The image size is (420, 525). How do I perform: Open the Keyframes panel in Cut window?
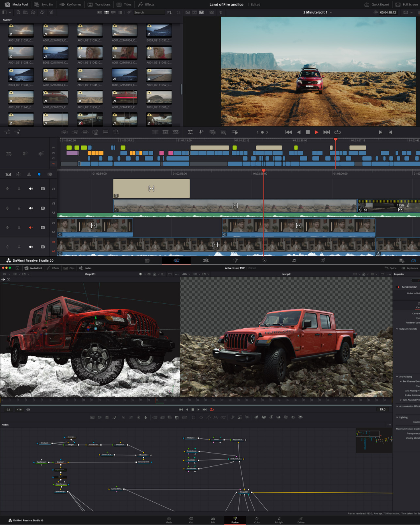pyautogui.click(x=70, y=5)
